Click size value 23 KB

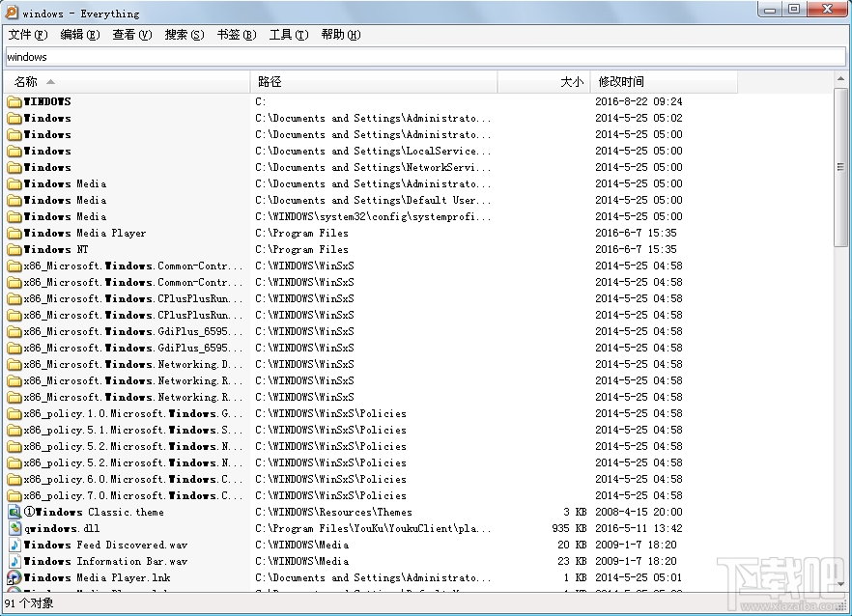(572, 561)
